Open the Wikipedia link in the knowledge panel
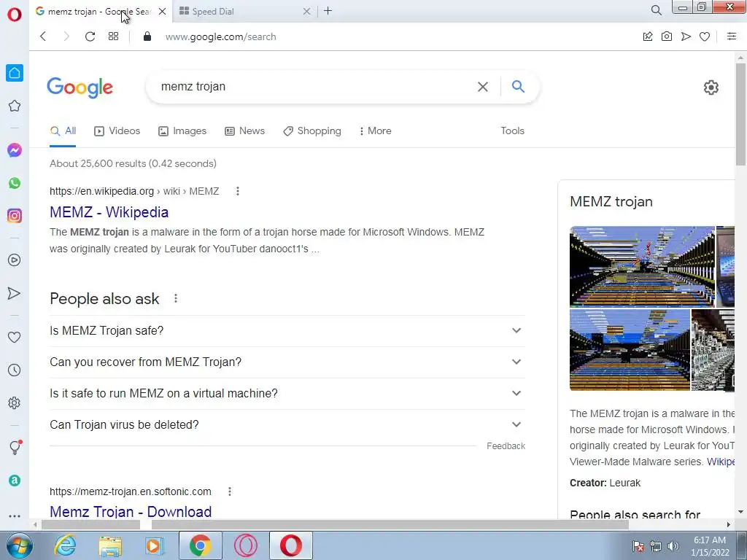 (x=720, y=462)
